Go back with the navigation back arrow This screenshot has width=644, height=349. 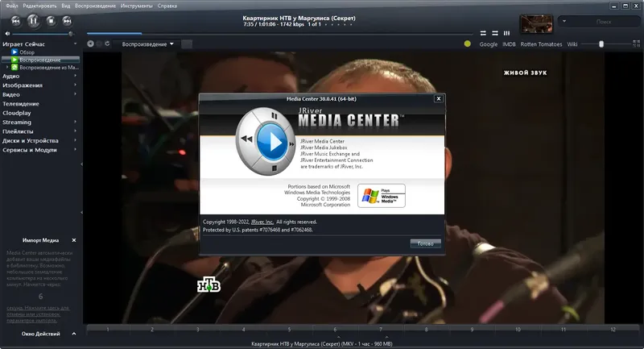pyautogui.click(x=90, y=44)
